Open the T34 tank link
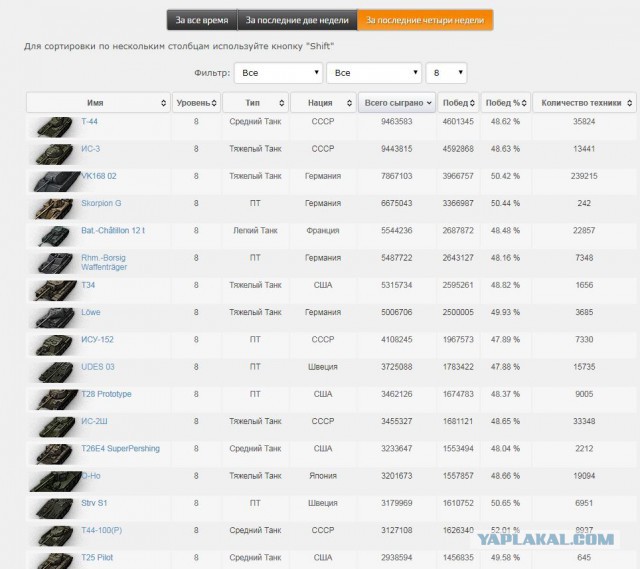Image resolution: width=640 pixels, height=569 pixels. 88,285
